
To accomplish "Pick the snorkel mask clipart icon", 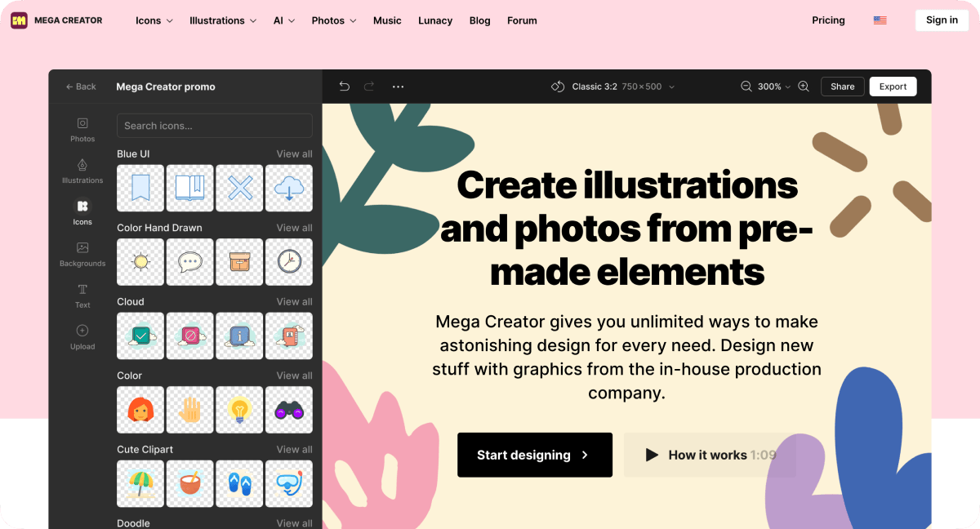I will coord(289,483).
